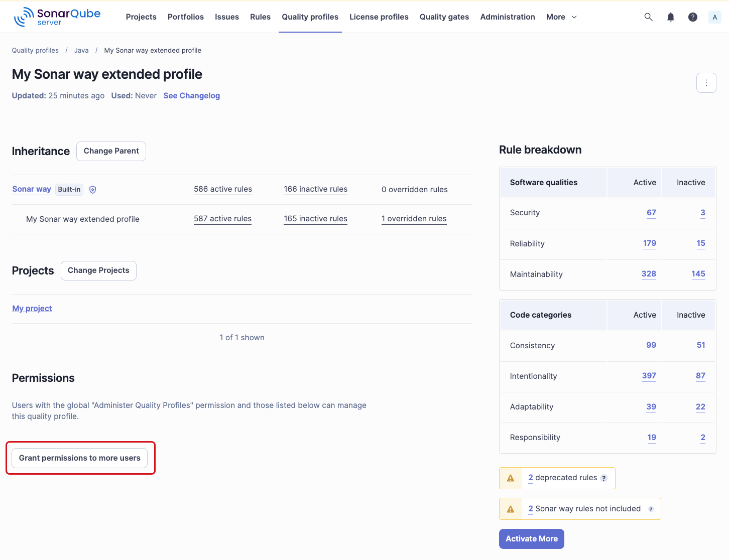Go to the Administration page
This screenshot has height=560, width=729.
click(507, 17)
